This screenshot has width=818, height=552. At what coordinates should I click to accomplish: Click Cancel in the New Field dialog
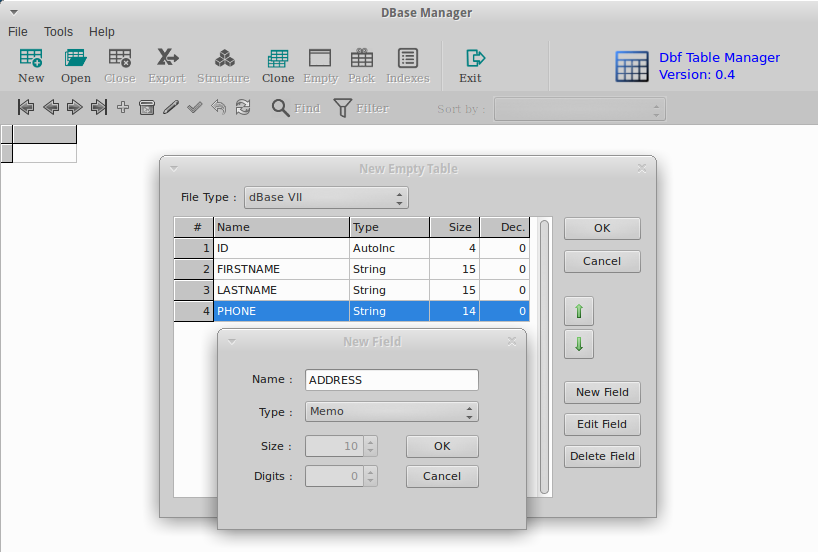click(442, 476)
